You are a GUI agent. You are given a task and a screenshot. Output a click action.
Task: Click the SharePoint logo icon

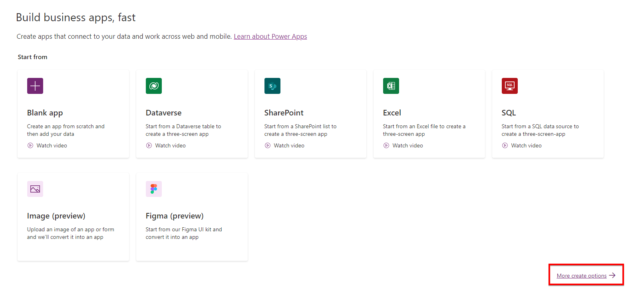pyautogui.click(x=272, y=86)
